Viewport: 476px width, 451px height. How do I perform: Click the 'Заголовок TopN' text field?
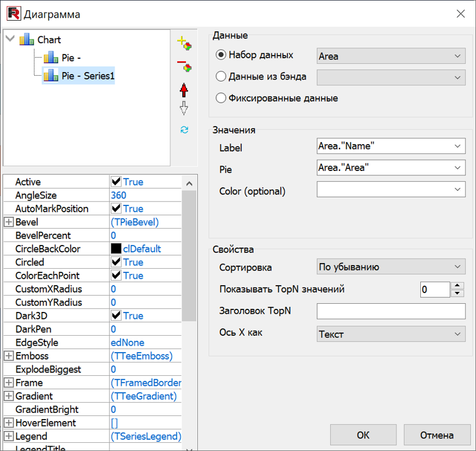391,311
